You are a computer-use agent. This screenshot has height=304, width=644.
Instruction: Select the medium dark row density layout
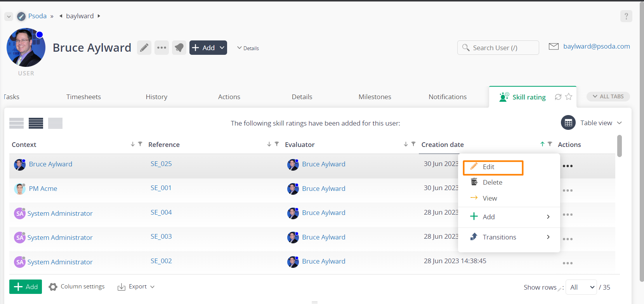coord(36,123)
